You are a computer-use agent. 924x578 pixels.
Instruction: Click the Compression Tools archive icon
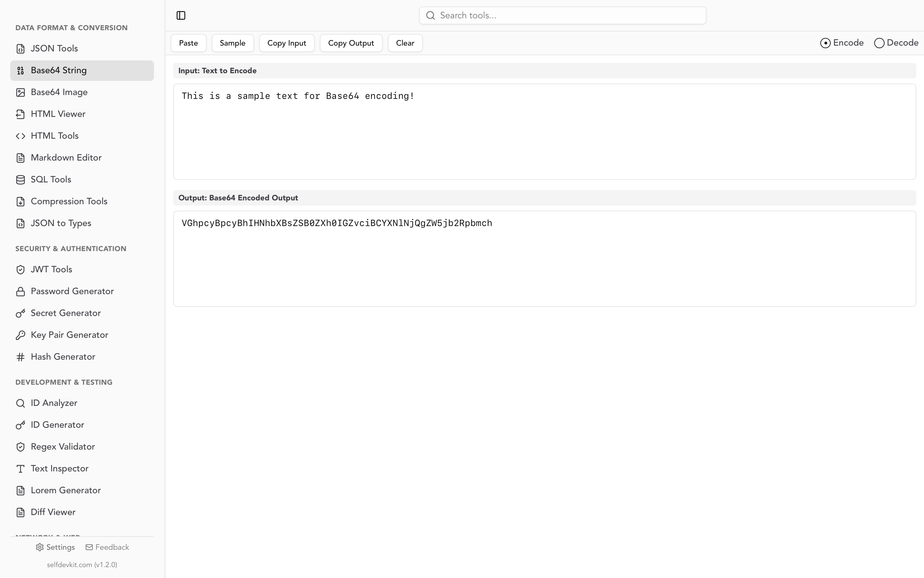21,201
